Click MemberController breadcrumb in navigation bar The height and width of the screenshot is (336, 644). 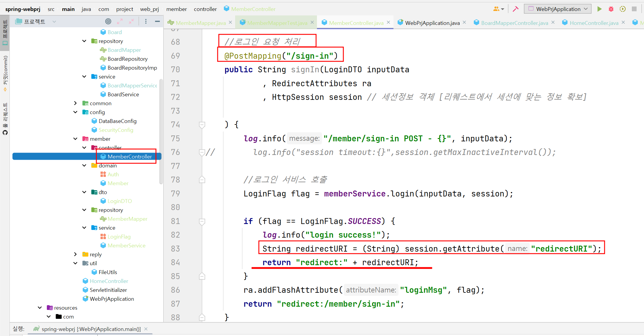pyautogui.click(x=250, y=9)
